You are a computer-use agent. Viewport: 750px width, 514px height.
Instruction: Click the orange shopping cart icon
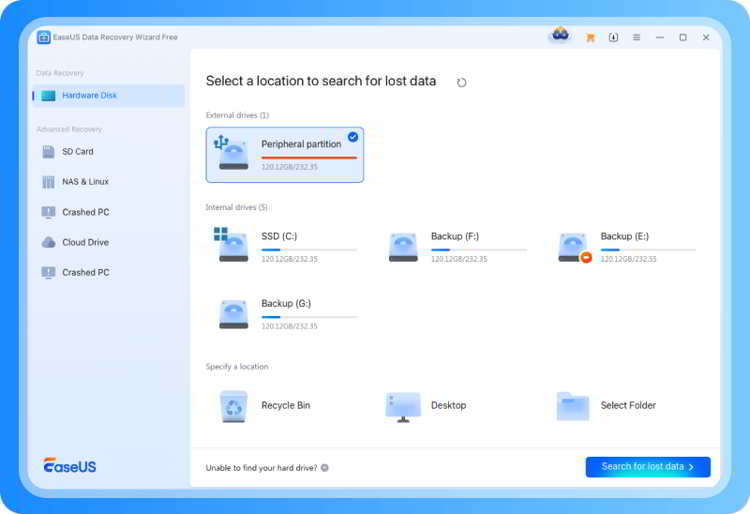[x=590, y=37]
